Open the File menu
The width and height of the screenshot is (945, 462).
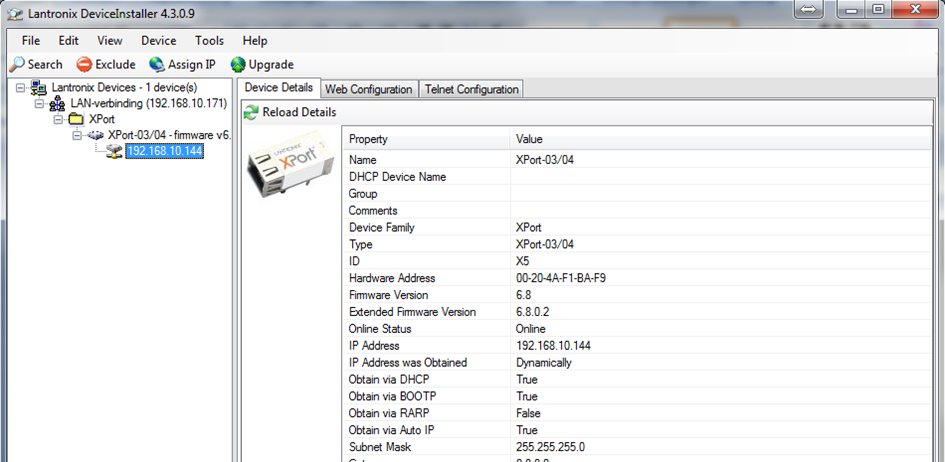pyautogui.click(x=31, y=41)
